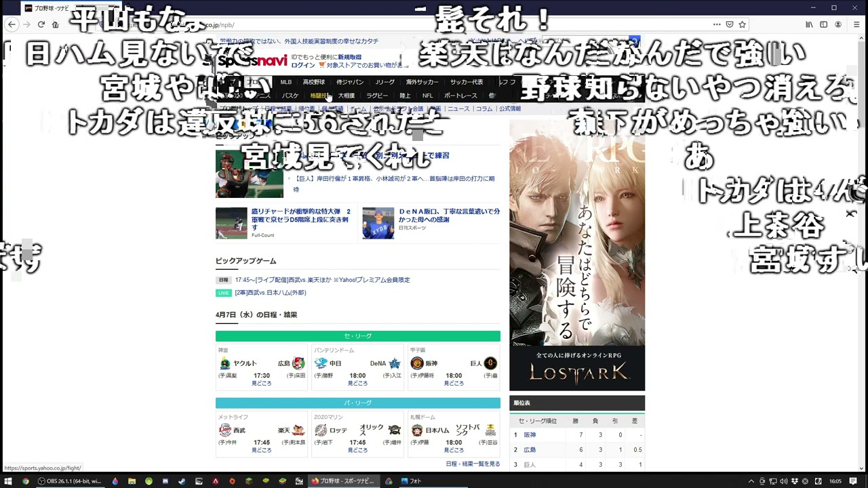This screenshot has height=488, width=868.
Task: Open 西武vs.楽天 live stream link
Action: [322, 280]
